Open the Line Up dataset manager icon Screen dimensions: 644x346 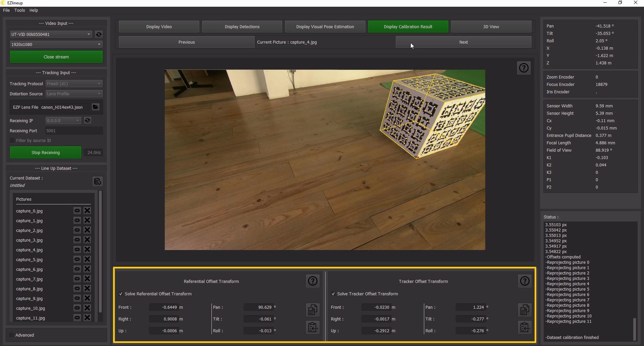97,182
